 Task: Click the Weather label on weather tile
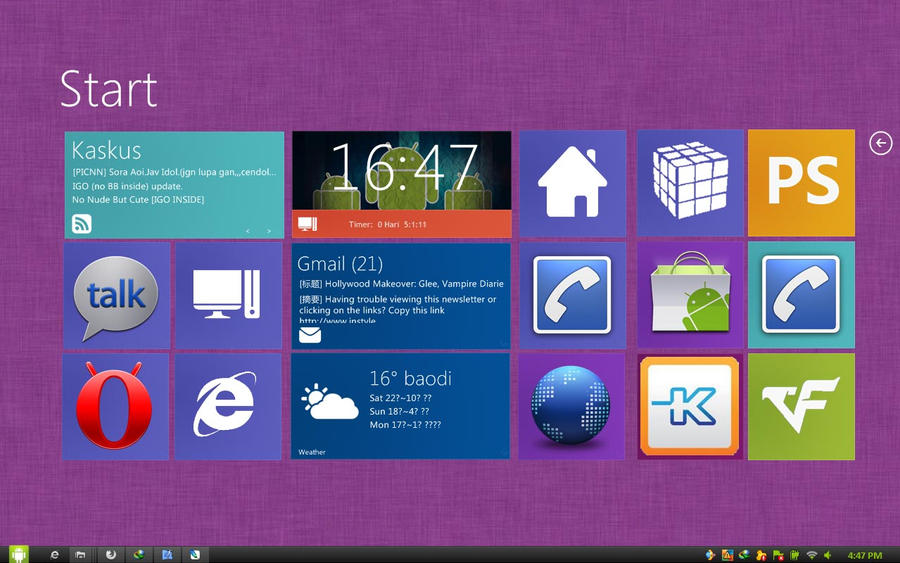(312, 452)
